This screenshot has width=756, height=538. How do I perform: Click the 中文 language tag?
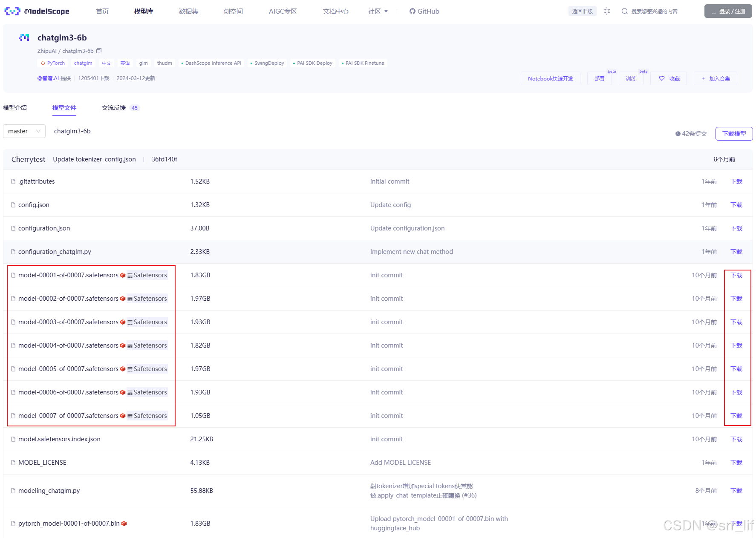pos(107,63)
